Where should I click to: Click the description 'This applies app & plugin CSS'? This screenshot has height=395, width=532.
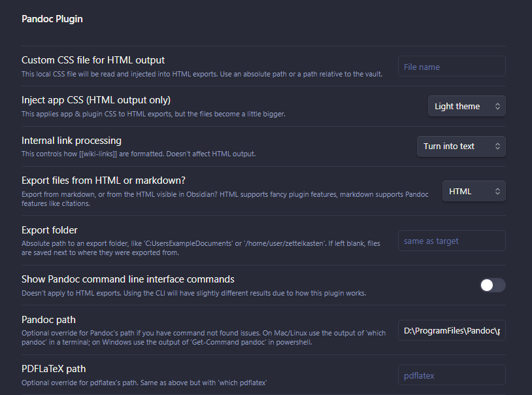(x=154, y=114)
